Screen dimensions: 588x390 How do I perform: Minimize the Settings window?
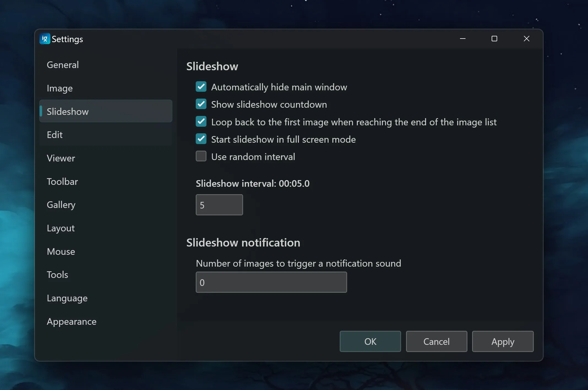point(462,39)
